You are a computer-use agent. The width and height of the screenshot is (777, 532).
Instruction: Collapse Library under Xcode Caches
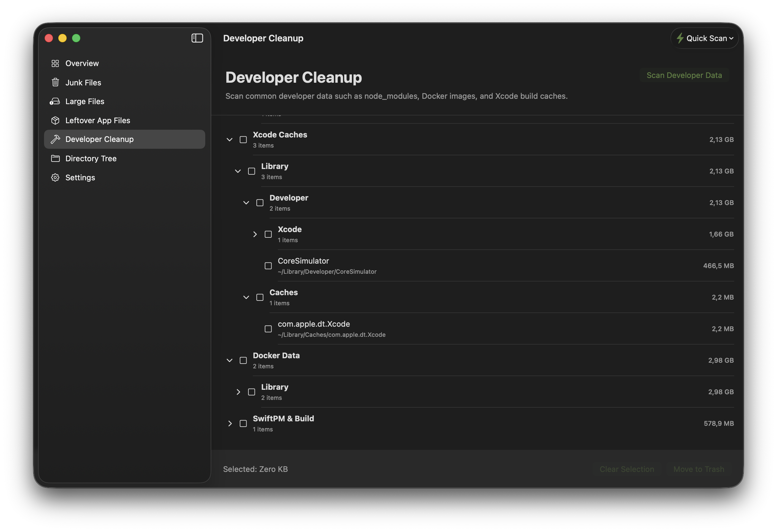click(x=238, y=171)
